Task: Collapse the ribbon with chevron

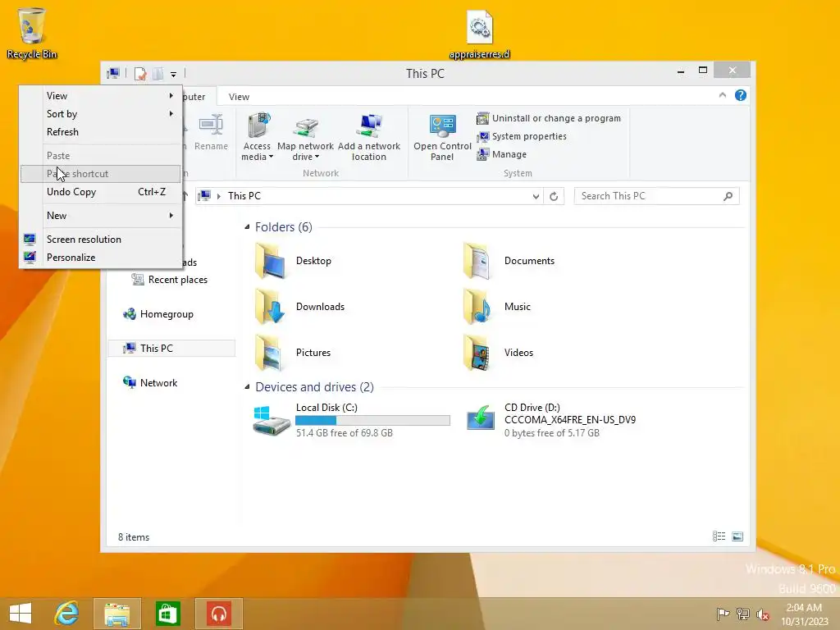Action: pos(722,95)
